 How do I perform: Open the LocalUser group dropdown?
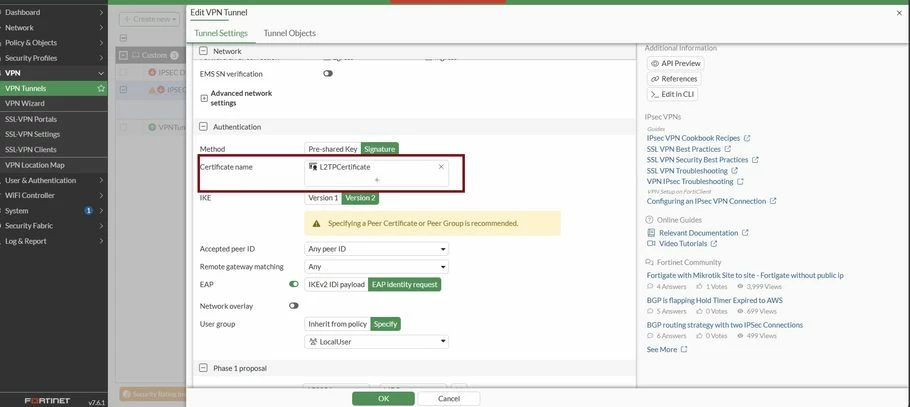tap(377, 342)
